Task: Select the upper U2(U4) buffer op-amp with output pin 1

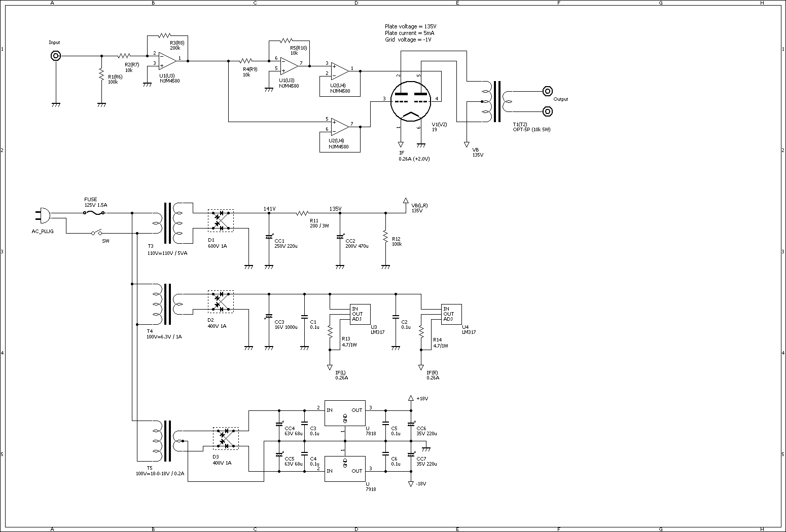Action: (340, 71)
